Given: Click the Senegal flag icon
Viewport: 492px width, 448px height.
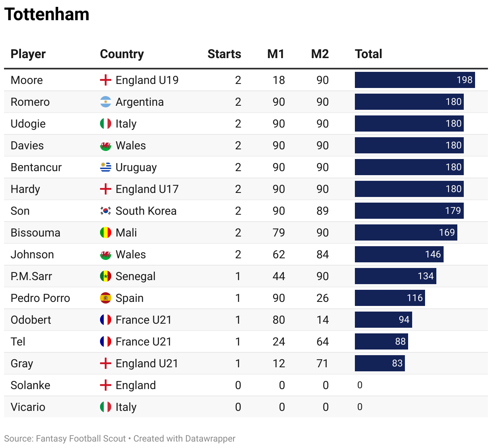Looking at the screenshot, I should [106, 276].
